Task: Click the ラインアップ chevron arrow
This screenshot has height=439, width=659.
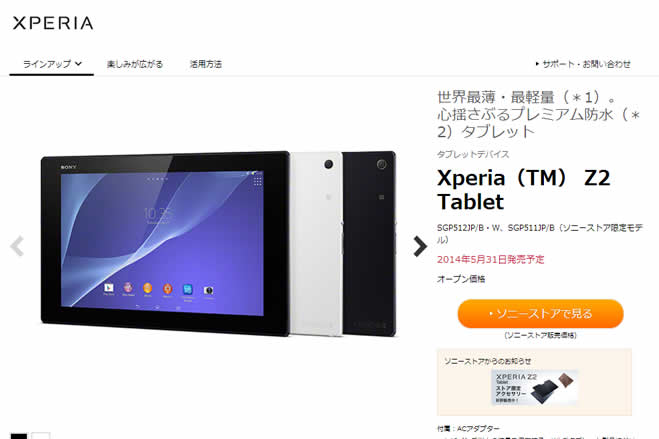Action: pos(79,64)
